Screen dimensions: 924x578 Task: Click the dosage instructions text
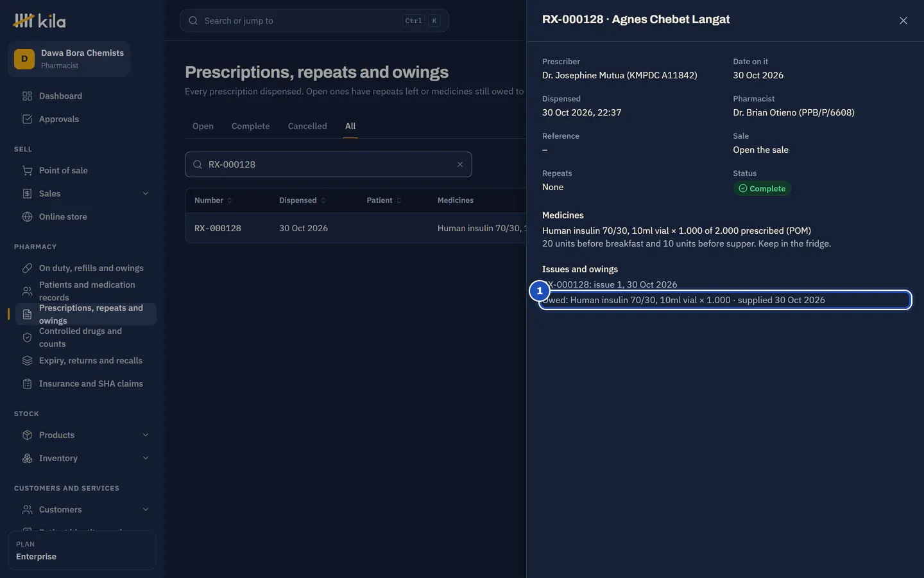(x=687, y=244)
